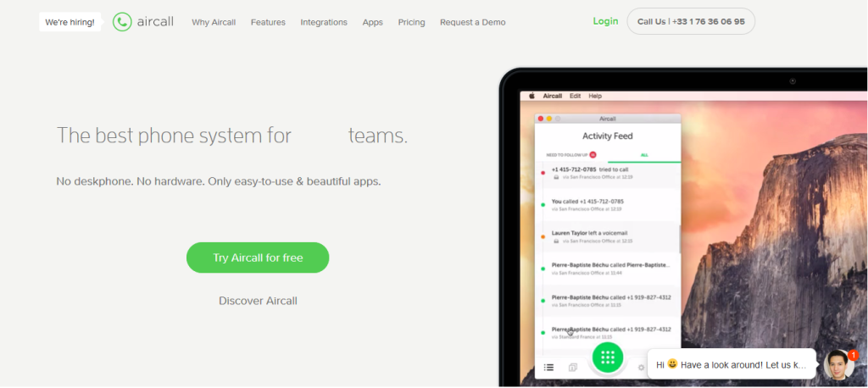Open Apps in the top navigation

coord(373,22)
